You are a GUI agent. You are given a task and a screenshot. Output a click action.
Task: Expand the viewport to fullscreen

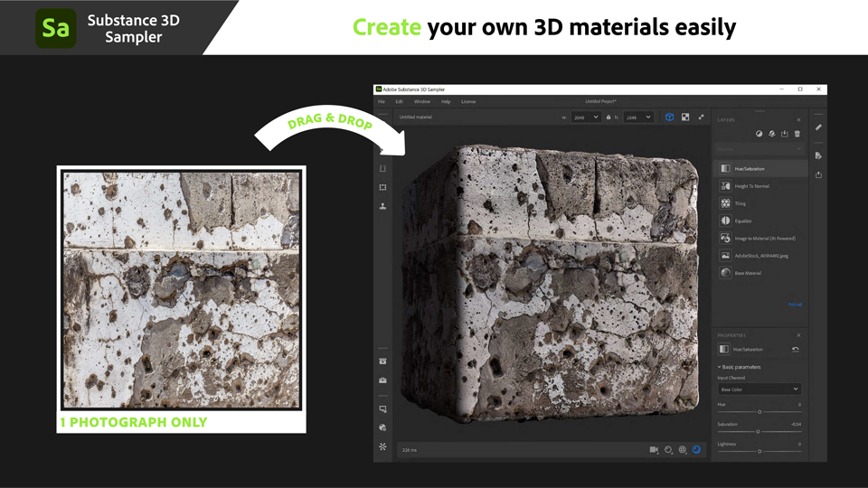702,117
